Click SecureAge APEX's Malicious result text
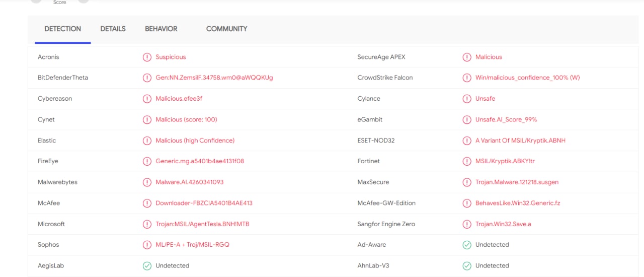 click(489, 57)
